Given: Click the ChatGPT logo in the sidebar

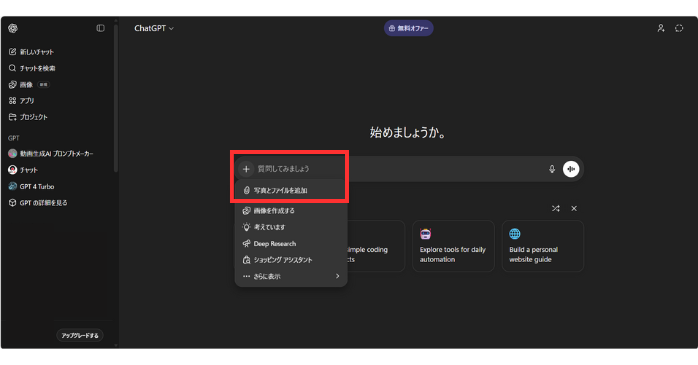Looking at the screenshot, I should click(13, 28).
